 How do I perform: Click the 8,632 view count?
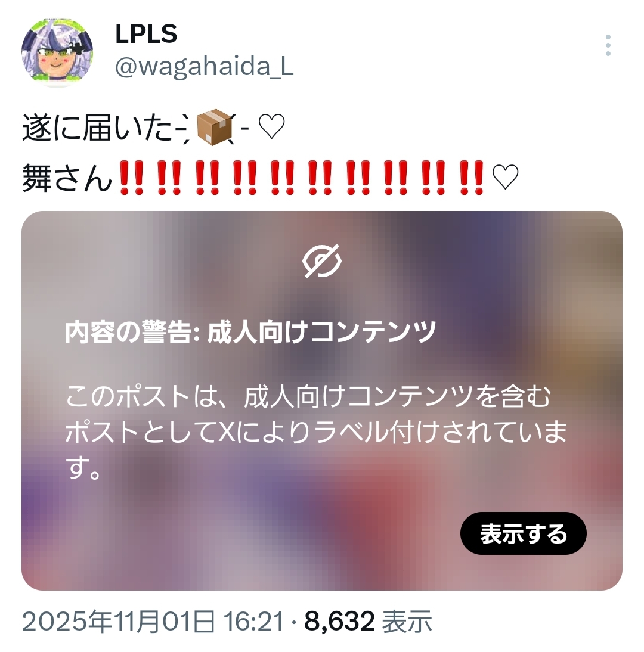(339, 622)
